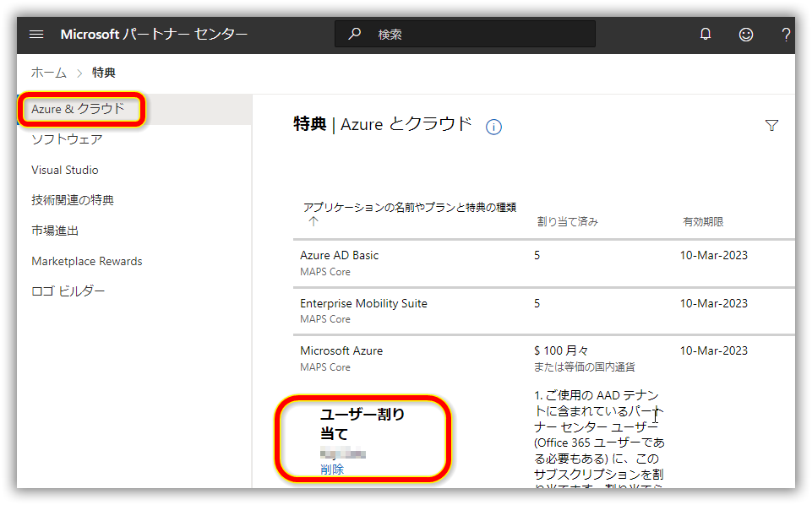Click Microsoft パートナー センター title
The image size is (812, 505).
pos(154,34)
